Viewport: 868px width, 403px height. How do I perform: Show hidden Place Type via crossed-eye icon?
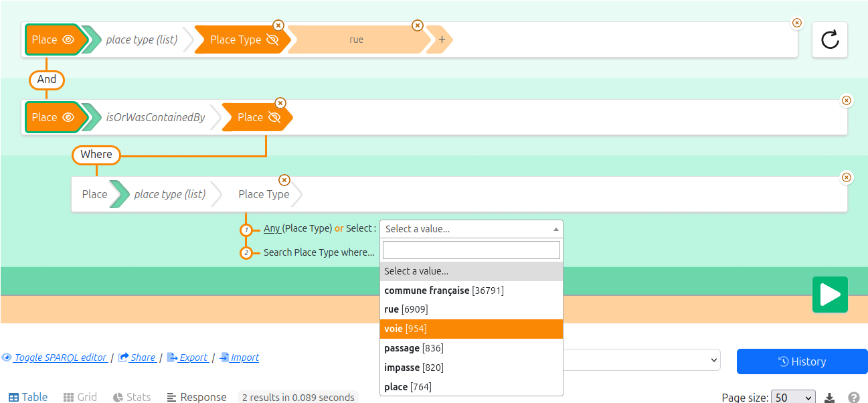pyautogui.click(x=272, y=39)
